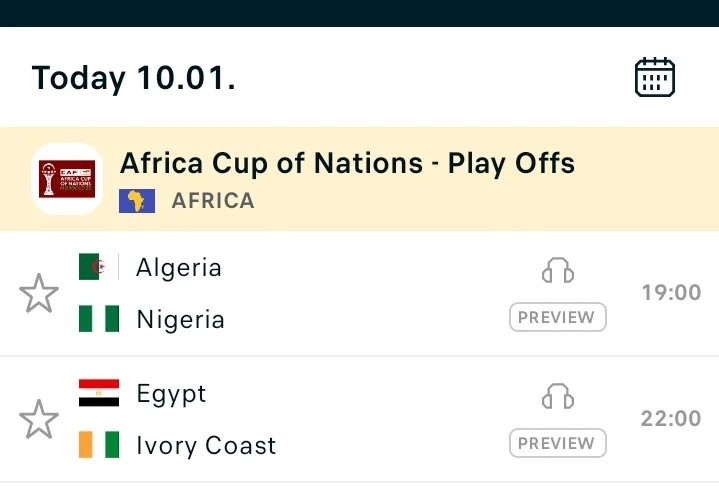Screen dimensions: 719x491
Task: Select the 22:00 kickoff time
Action: tap(671, 419)
